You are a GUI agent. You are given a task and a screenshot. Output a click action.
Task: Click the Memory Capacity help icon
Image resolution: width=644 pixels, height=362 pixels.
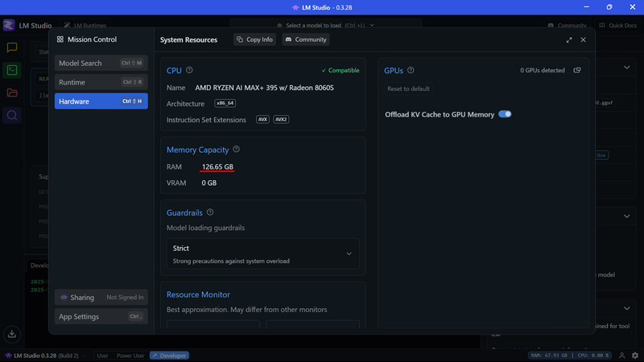click(x=236, y=150)
